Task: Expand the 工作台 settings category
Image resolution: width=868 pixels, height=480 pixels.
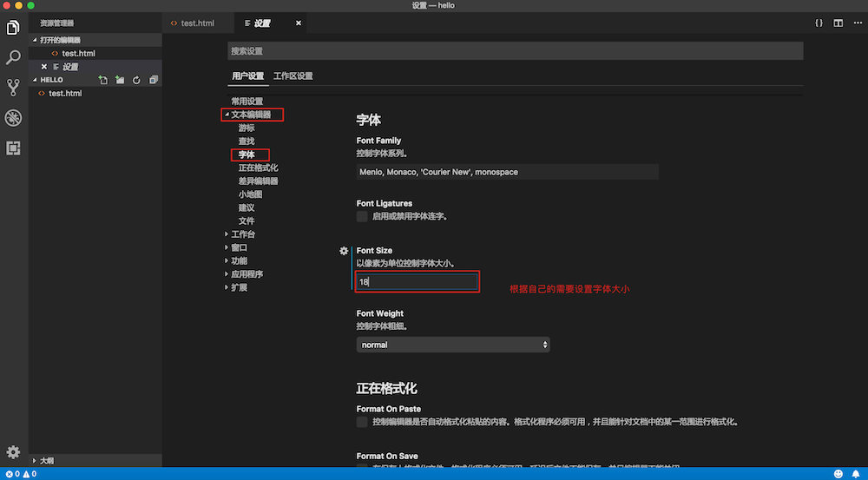Action: pyautogui.click(x=243, y=234)
